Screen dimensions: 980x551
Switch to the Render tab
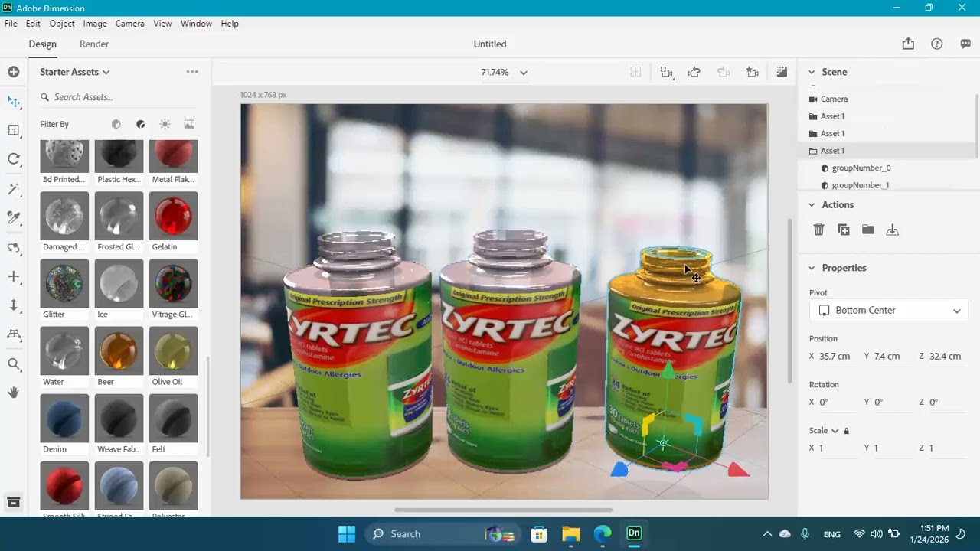(x=94, y=44)
